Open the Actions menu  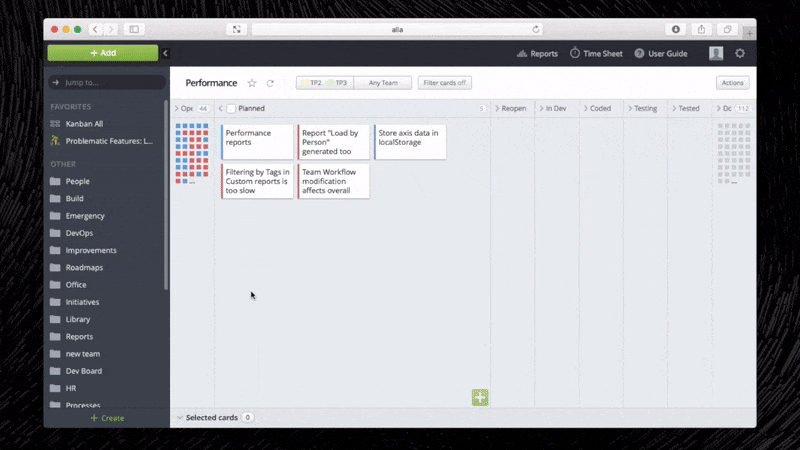pos(732,83)
